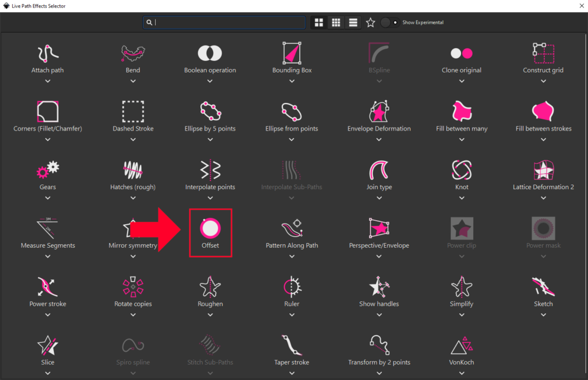Switch to the small grid view
The height and width of the screenshot is (380, 588).
336,22
